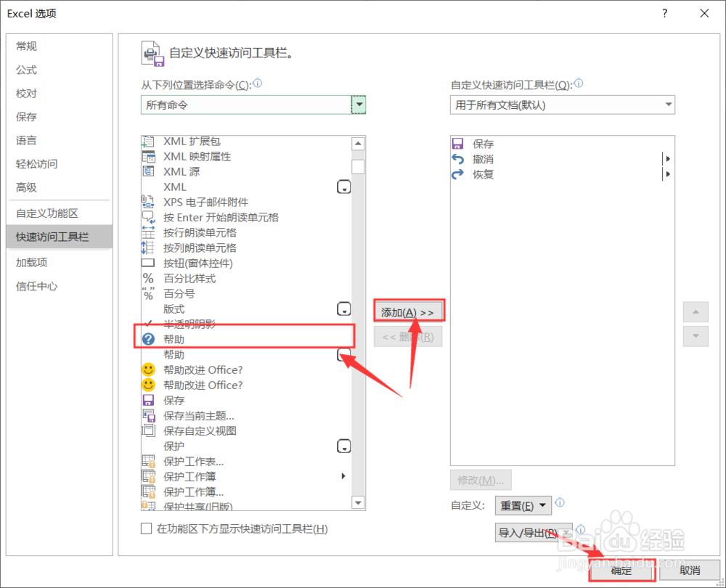Select the XML 源 command icon

point(148,172)
